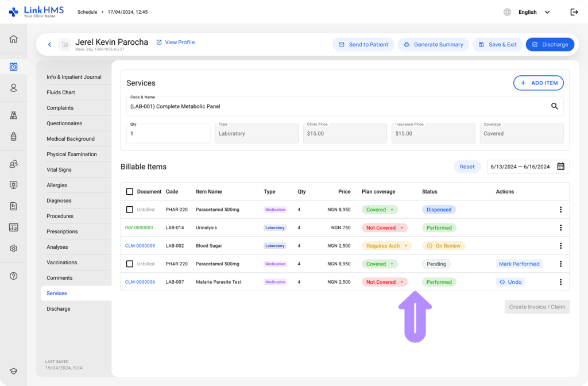Open the Allergies section
The height and width of the screenshot is (386, 588).
(x=57, y=186)
